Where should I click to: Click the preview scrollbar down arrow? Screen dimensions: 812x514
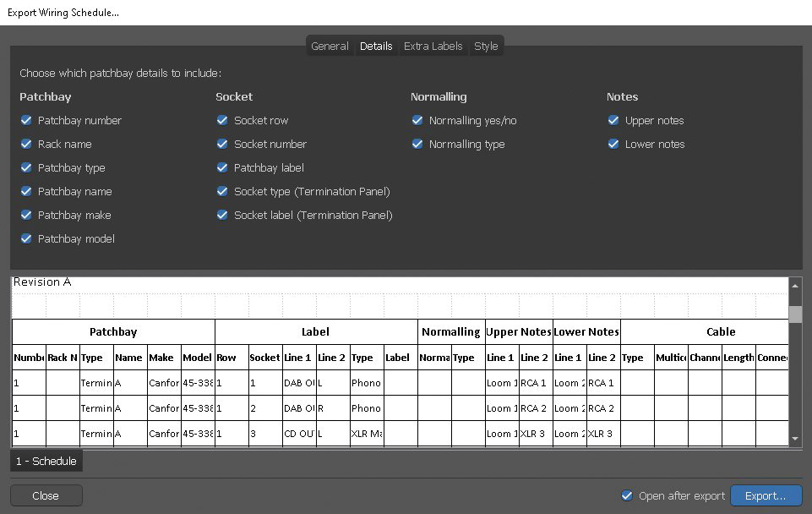[795, 439]
